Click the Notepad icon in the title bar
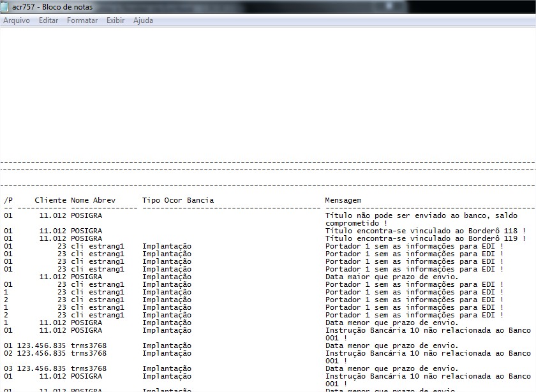The image size is (536, 392). pyautogui.click(x=5, y=6)
